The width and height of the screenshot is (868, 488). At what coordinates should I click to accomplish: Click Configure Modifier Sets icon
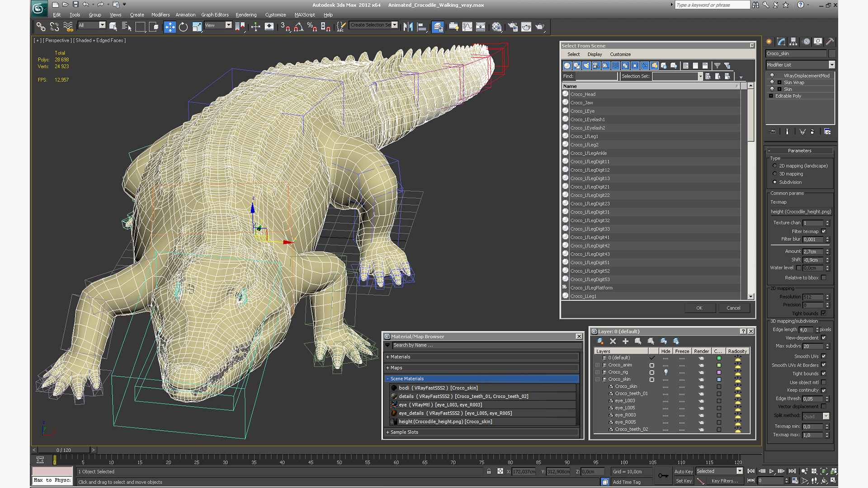tap(827, 131)
